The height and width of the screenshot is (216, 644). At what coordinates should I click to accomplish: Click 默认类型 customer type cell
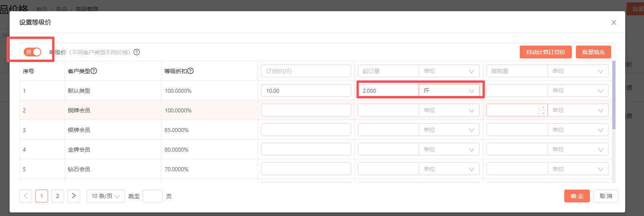click(x=113, y=91)
